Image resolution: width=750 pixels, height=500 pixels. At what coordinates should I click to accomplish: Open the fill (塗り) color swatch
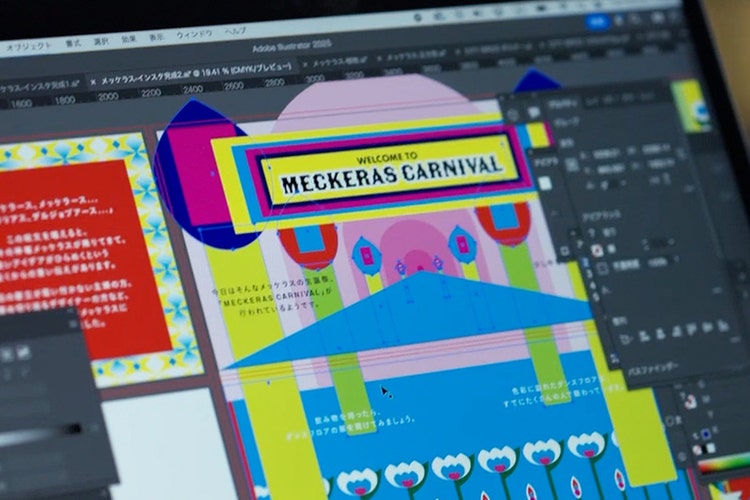592,233
